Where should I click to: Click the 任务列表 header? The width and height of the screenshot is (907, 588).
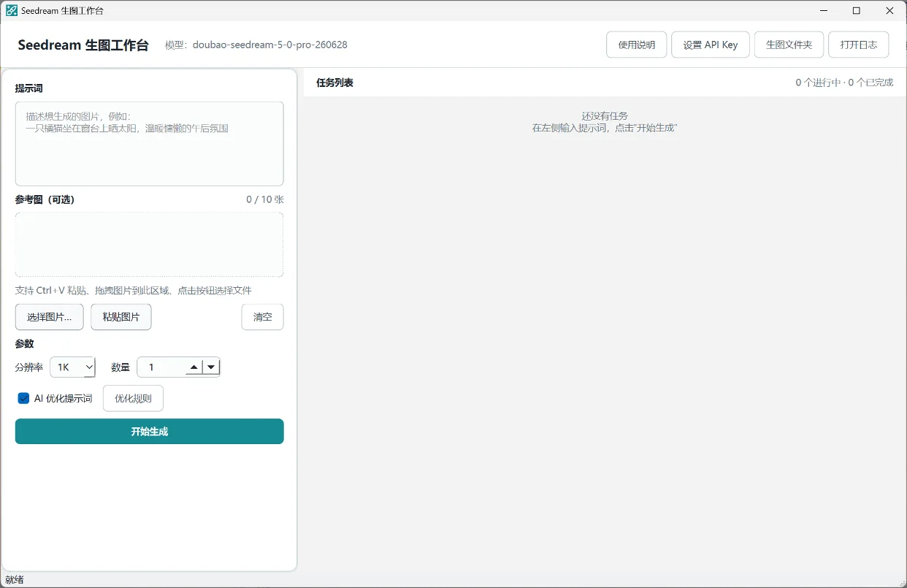(x=334, y=83)
